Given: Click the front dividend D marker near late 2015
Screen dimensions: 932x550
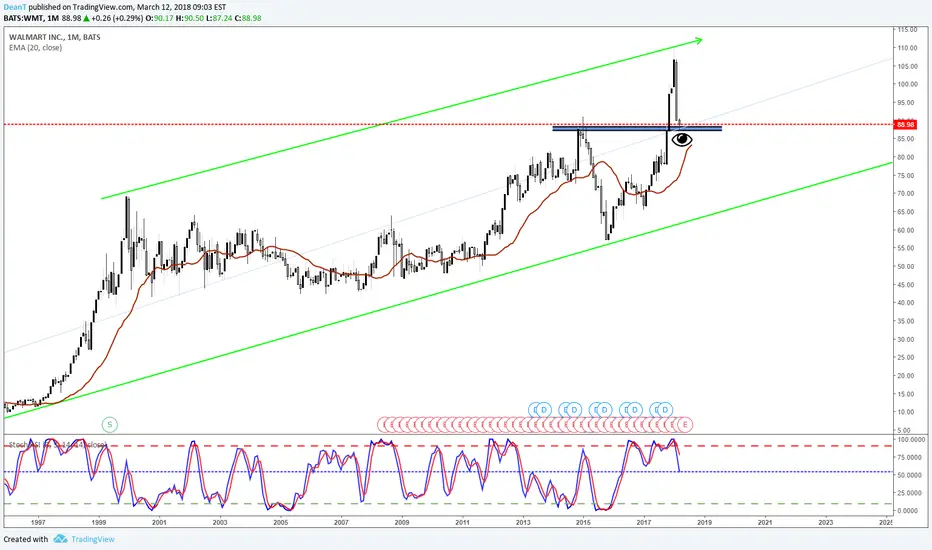Looking at the screenshot, I should pos(604,410).
